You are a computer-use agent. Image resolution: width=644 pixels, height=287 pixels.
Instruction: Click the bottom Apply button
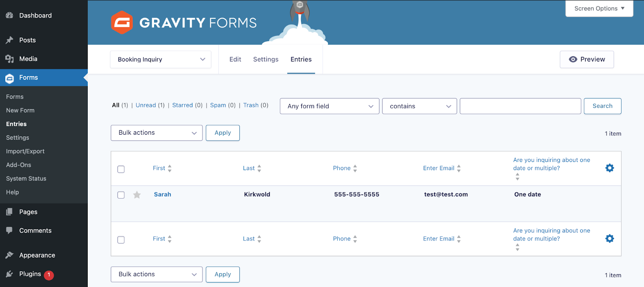tap(223, 275)
